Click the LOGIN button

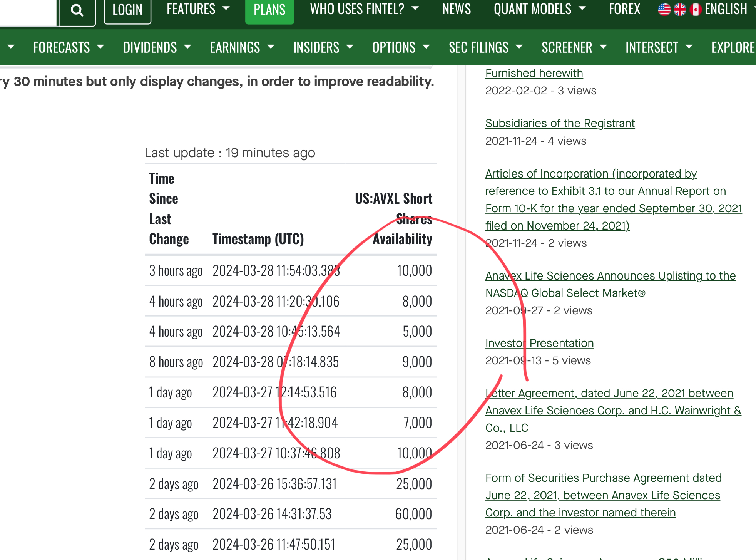click(127, 10)
